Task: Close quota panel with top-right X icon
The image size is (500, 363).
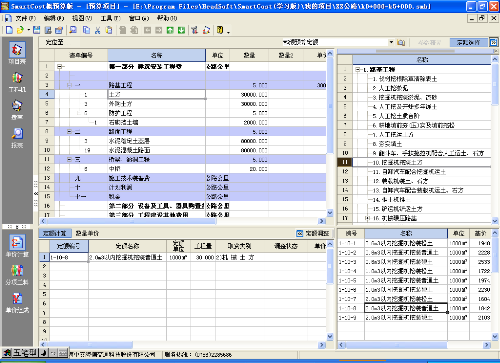Action: click(493, 42)
